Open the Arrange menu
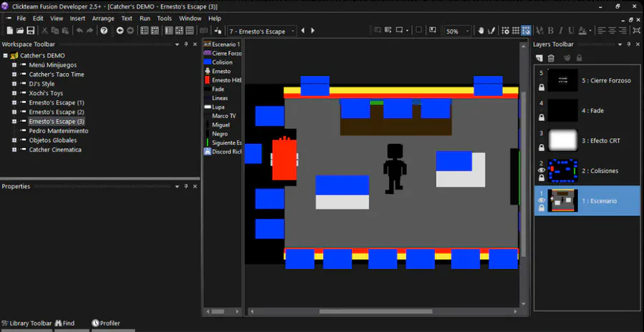 tap(102, 19)
